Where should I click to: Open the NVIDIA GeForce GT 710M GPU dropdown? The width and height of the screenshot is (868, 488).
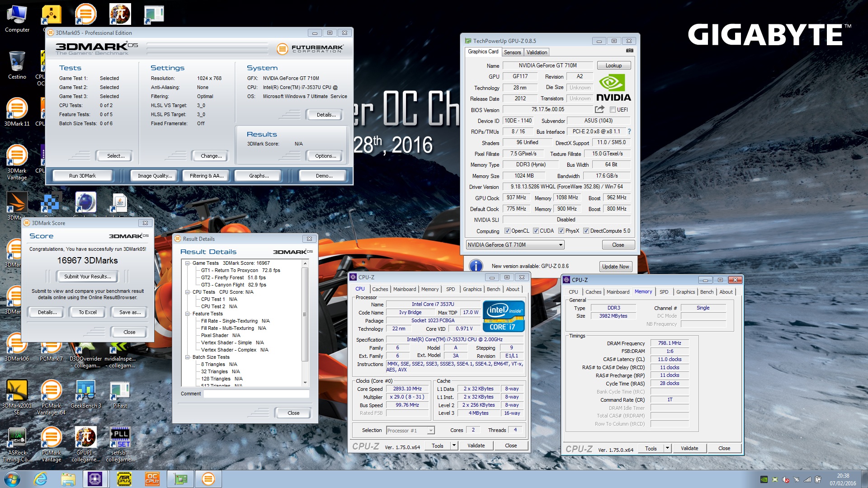click(515, 245)
